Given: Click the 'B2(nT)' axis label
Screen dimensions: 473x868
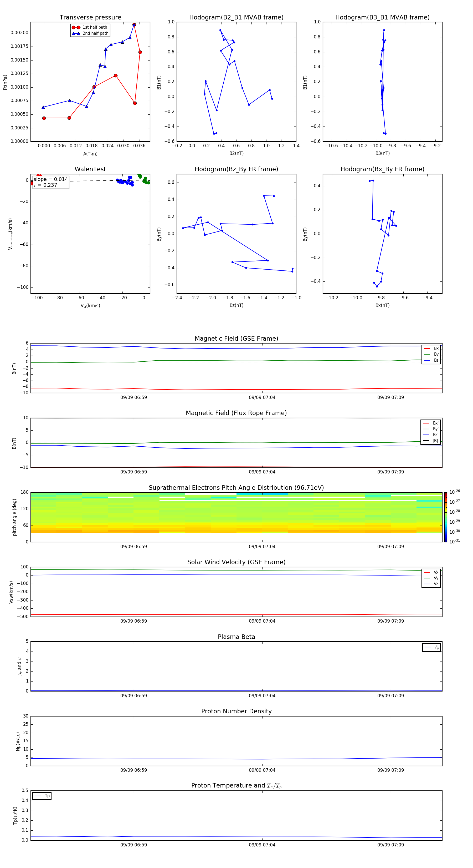Looking at the screenshot, I should [x=236, y=153].
